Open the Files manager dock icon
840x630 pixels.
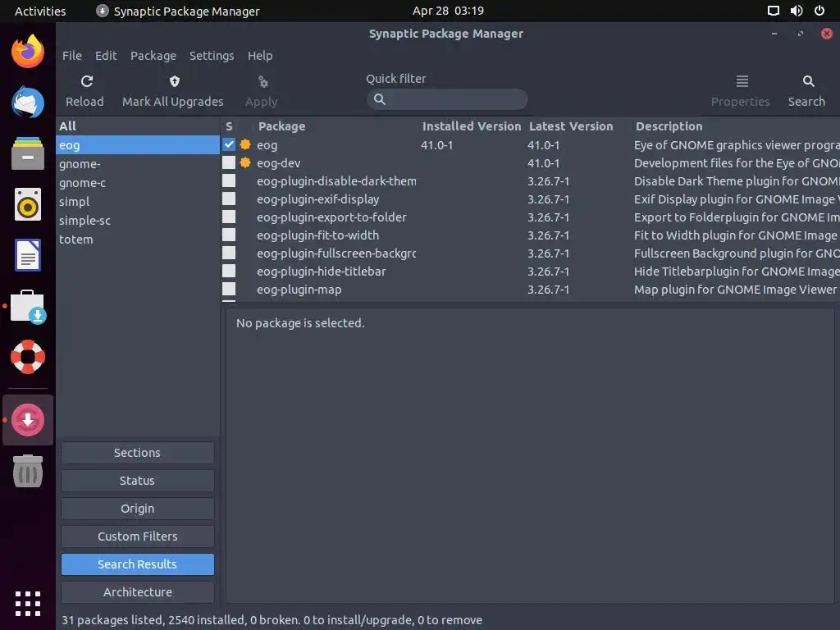(x=28, y=153)
